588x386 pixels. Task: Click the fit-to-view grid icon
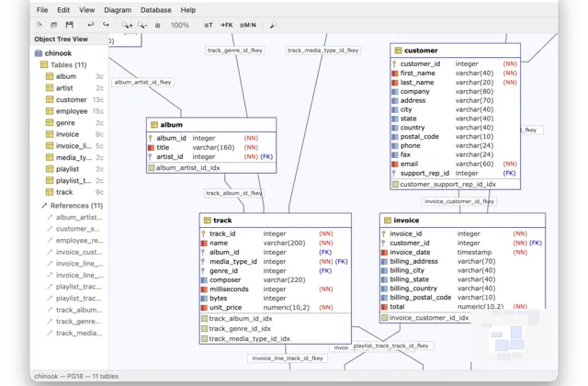click(157, 26)
